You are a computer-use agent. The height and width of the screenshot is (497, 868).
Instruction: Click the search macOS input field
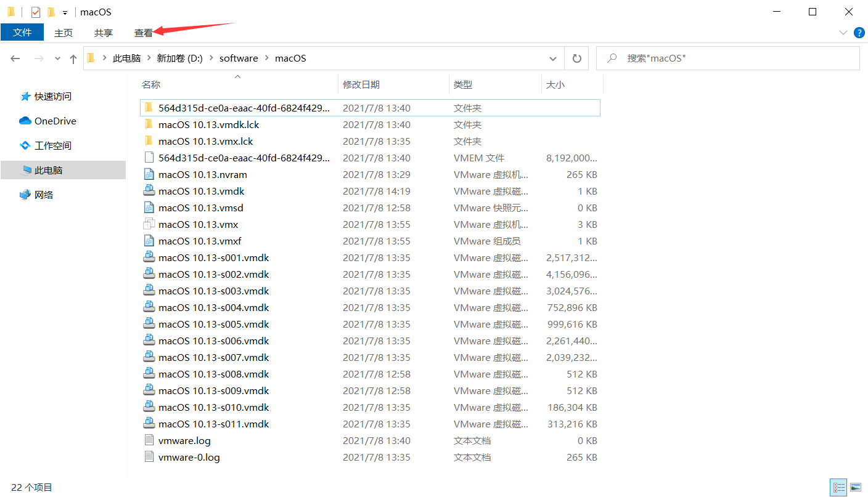(727, 59)
